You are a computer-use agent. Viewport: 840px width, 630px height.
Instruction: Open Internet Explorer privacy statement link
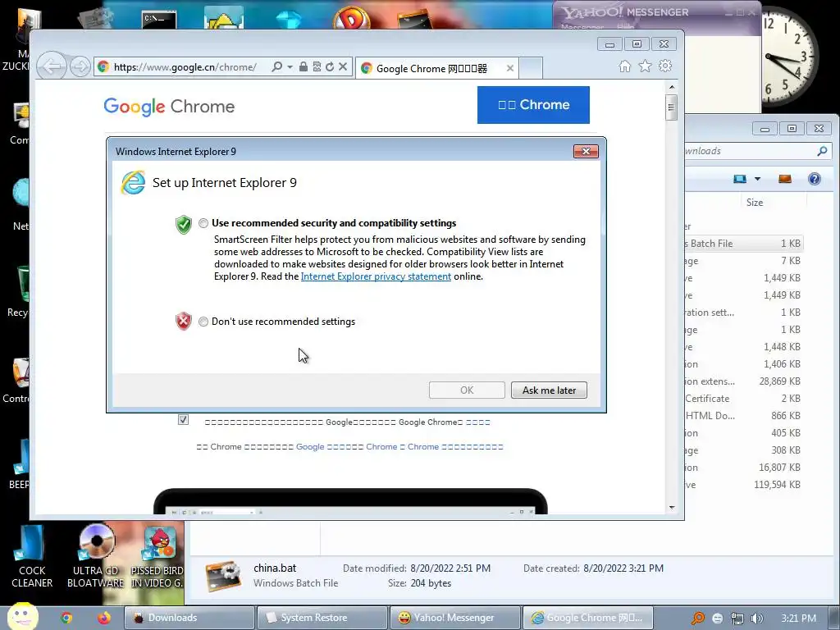coord(376,276)
